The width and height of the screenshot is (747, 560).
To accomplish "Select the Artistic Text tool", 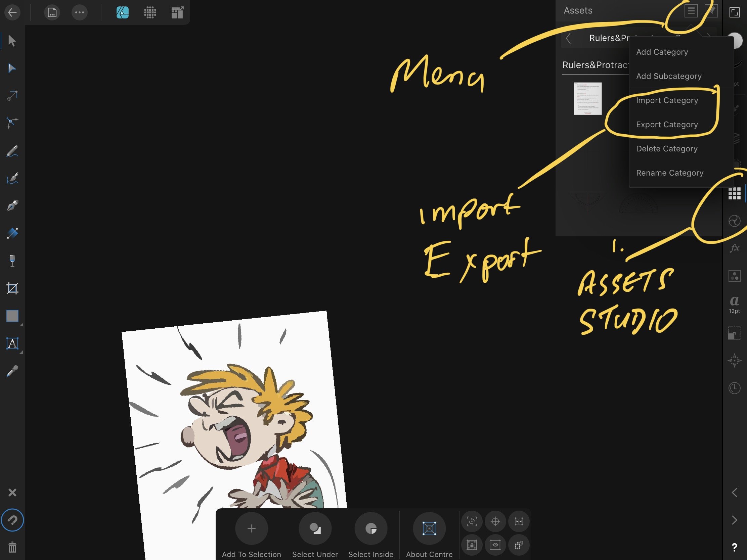I will [12, 344].
